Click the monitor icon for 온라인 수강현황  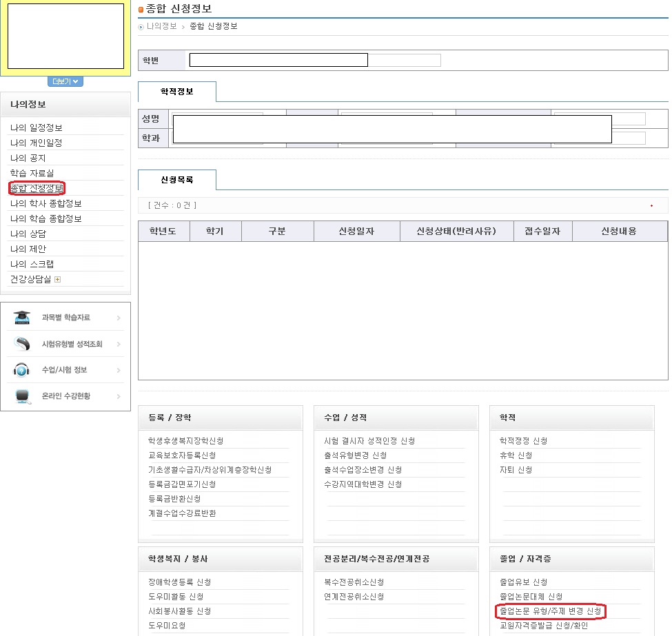[22, 396]
